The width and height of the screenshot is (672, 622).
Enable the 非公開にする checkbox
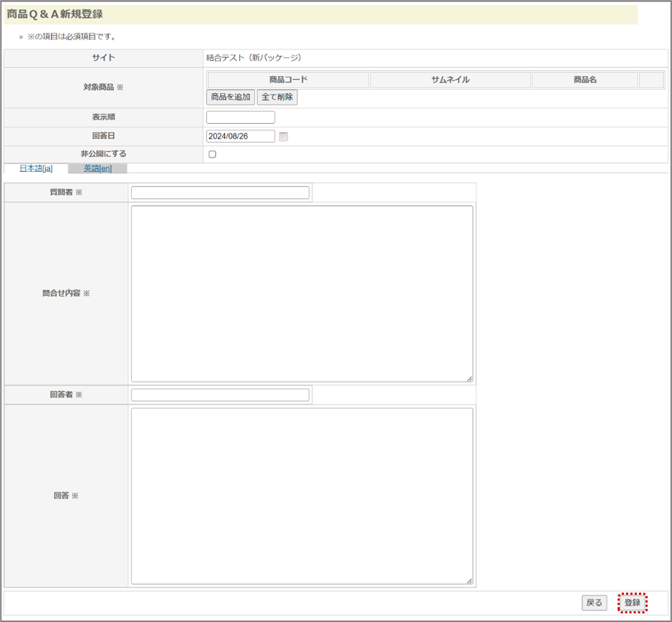[x=212, y=154]
